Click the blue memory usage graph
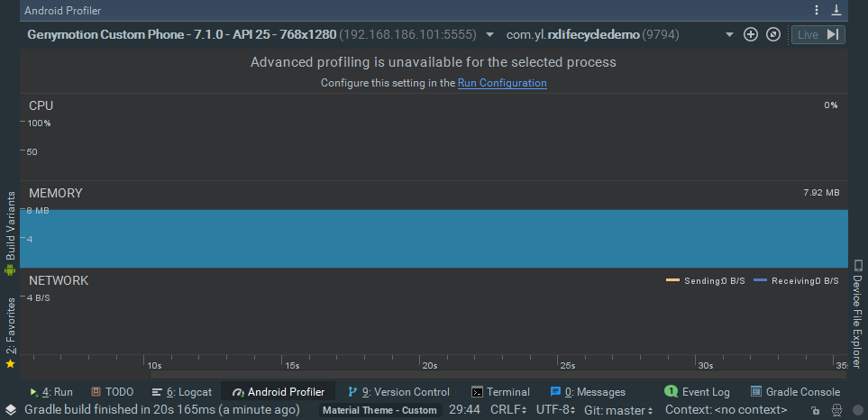This screenshot has width=868, height=420. 433,239
